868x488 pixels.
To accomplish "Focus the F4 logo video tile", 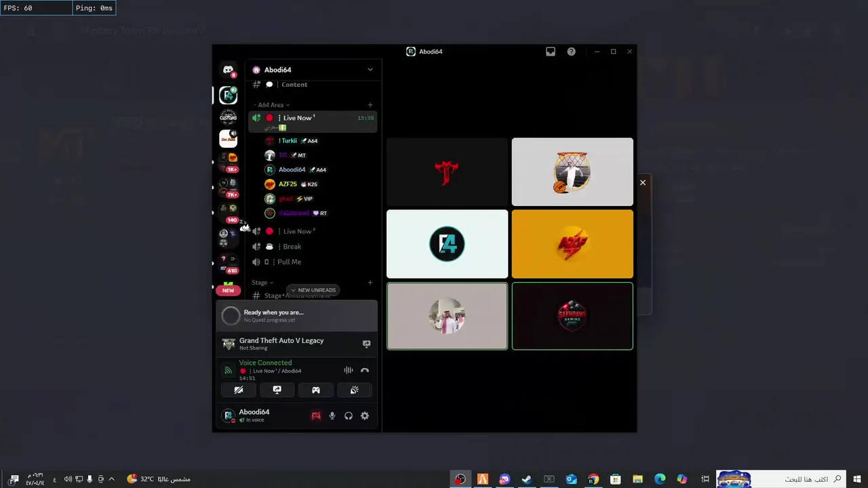I will pyautogui.click(x=447, y=244).
